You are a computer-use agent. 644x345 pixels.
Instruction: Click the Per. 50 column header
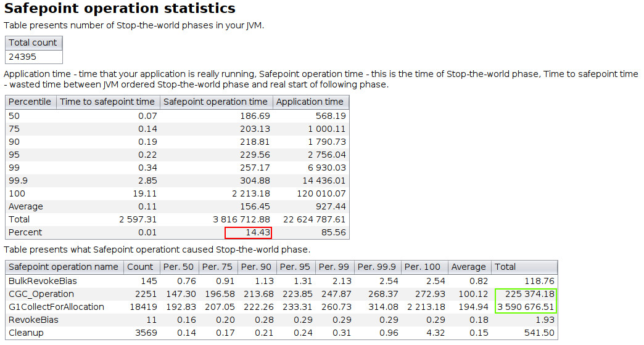[179, 267]
